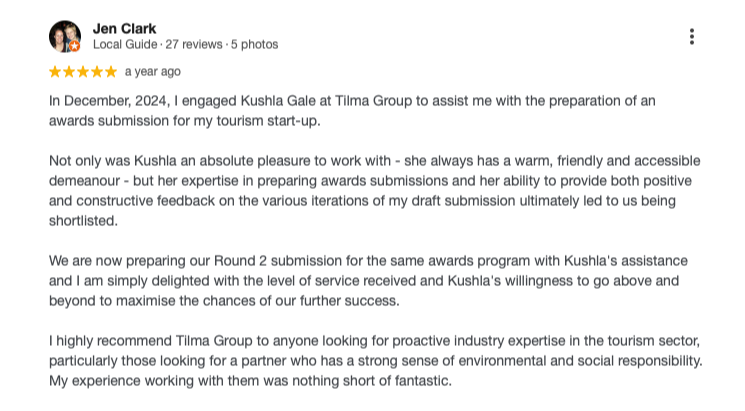Image resolution: width=745 pixels, height=411 pixels.
Task: Click the final sentence 'My experience working with them'
Action: point(250,381)
